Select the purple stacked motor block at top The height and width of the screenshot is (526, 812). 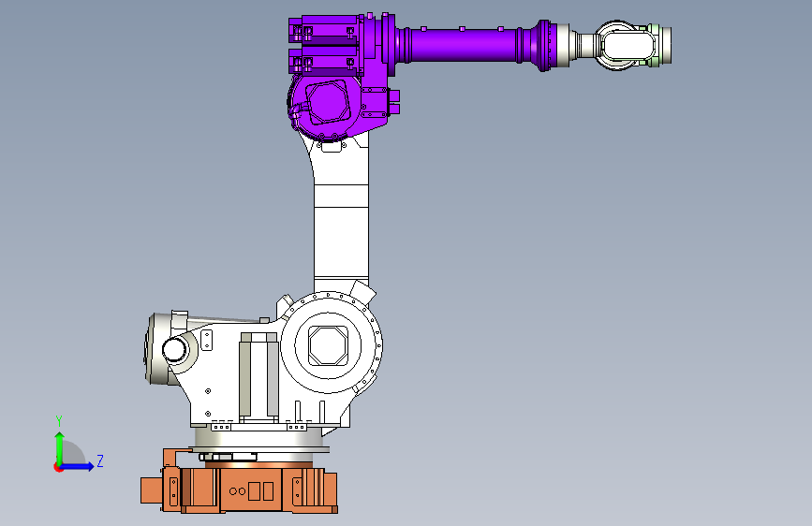pos(326,46)
